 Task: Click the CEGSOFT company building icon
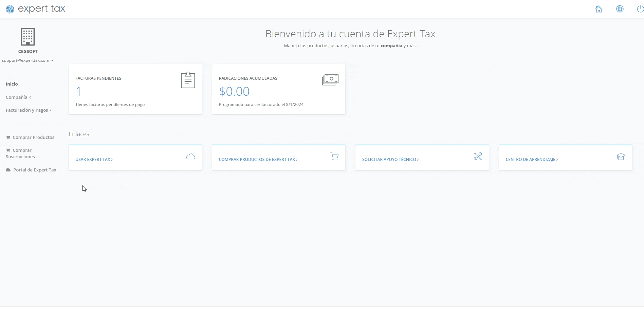coord(28,37)
